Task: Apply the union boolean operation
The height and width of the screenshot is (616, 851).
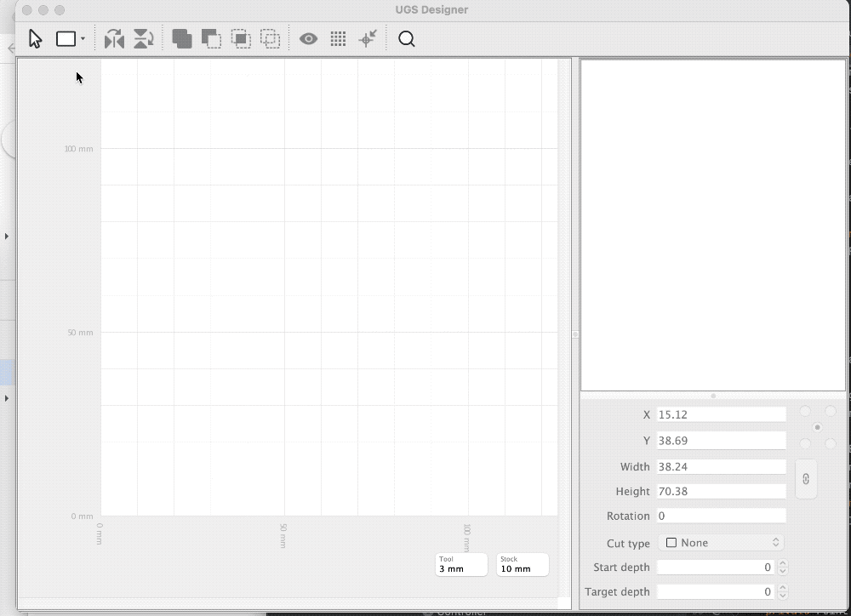Action: click(182, 38)
